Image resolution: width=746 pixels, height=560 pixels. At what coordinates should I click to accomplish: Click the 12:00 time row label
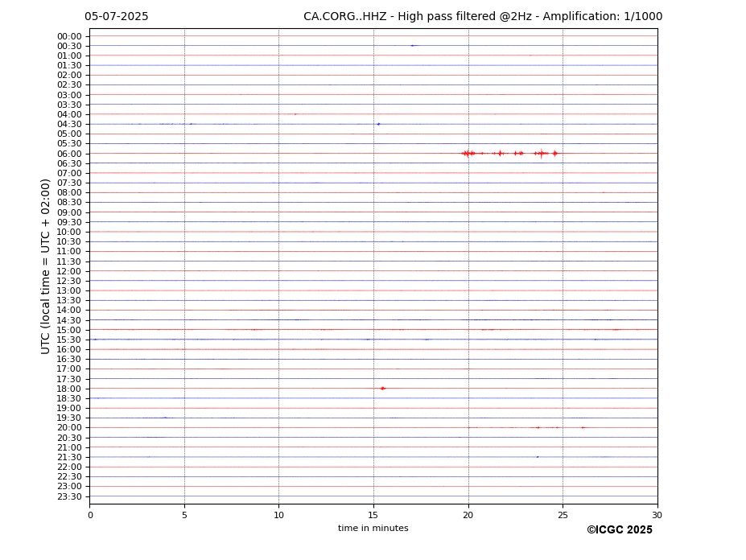click(x=69, y=271)
